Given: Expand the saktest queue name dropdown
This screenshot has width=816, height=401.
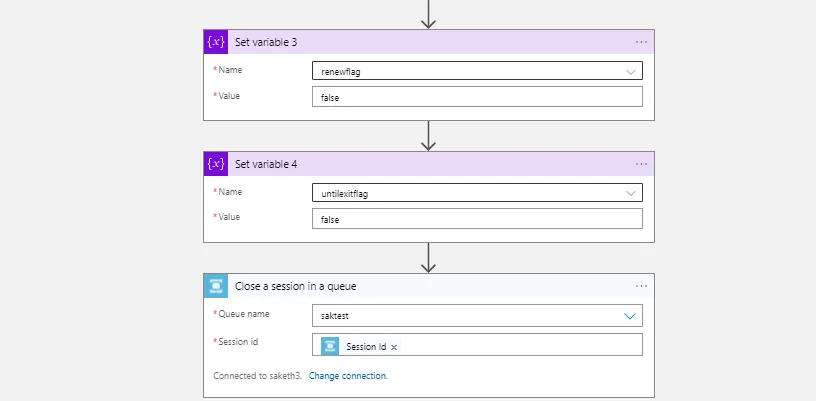Looking at the screenshot, I should pyautogui.click(x=630, y=316).
